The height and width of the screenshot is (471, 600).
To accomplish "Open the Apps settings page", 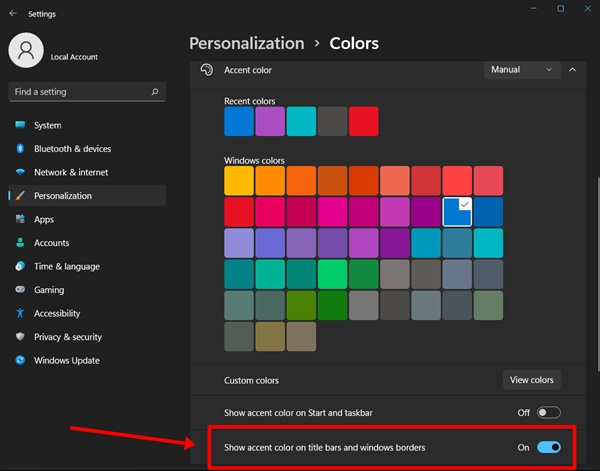I will 44,219.
